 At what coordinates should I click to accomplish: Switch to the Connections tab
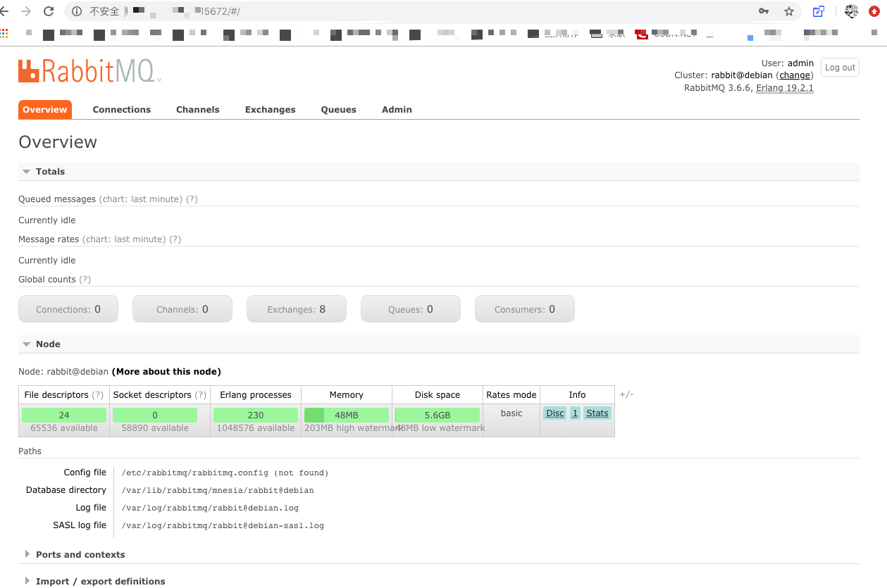click(121, 110)
